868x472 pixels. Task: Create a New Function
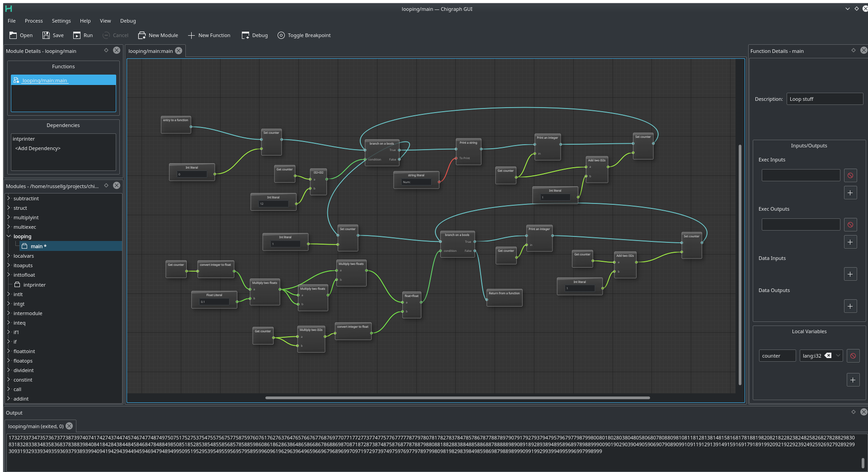[209, 35]
